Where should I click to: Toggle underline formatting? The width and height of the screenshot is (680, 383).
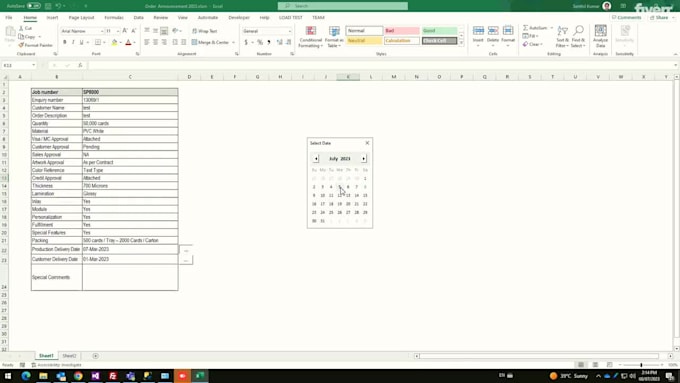click(81, 43)
